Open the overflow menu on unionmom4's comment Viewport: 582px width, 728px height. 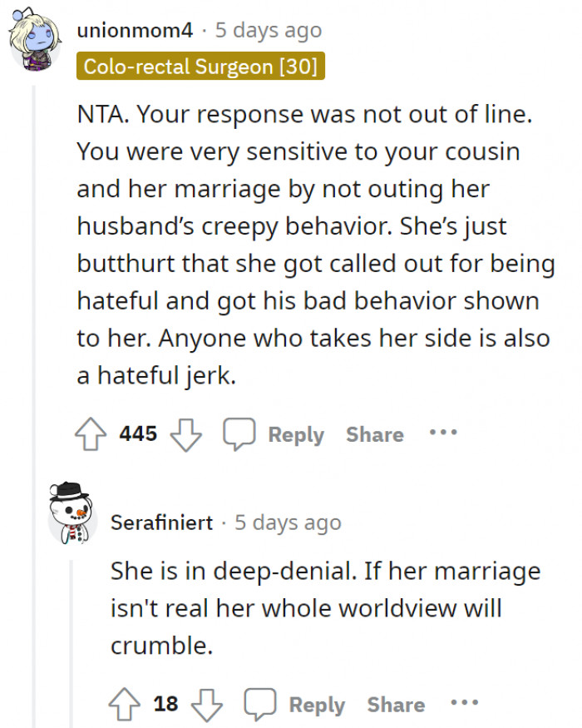coord(443,433)
